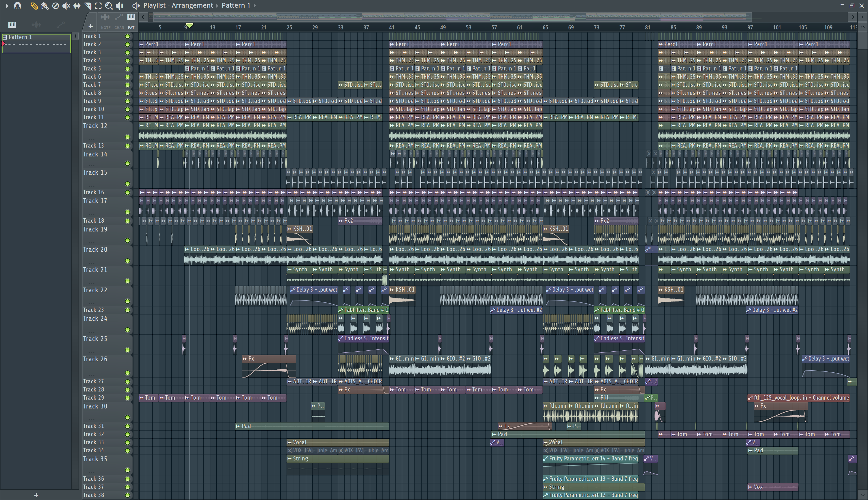Mute Track 27 using its green LED

pyautogui.click(x=128, y=382)
